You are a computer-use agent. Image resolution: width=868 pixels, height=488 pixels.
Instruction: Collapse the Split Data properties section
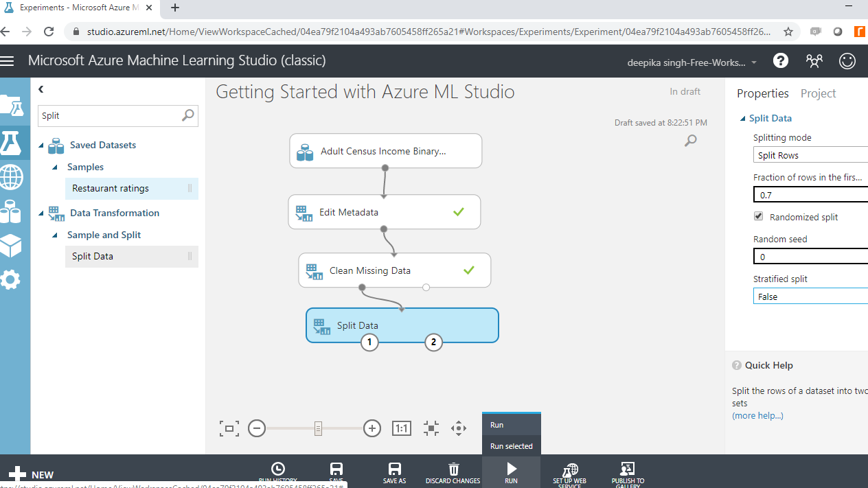tap(742, 119)
